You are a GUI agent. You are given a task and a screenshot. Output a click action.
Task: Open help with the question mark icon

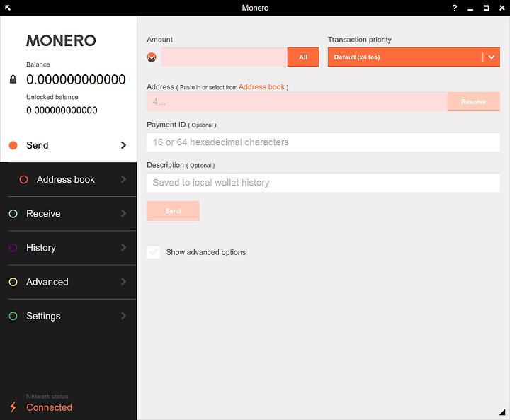pos(454,8)
